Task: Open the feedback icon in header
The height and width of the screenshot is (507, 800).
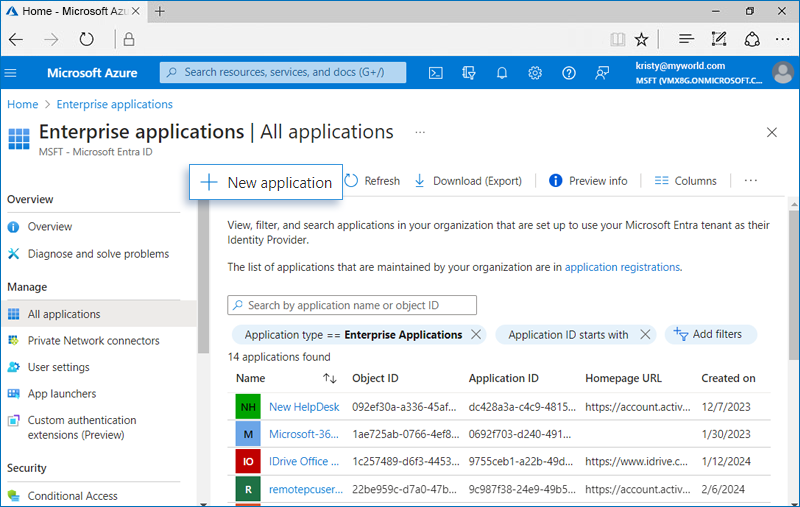Action: pos(602,73)
